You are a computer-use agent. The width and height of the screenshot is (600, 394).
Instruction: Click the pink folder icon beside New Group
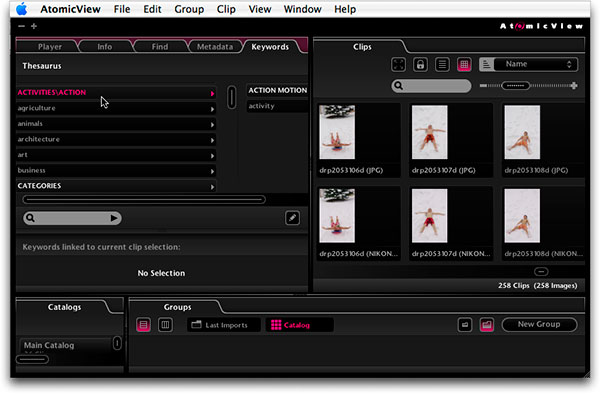pyautogui.click(x=486, y=325)
